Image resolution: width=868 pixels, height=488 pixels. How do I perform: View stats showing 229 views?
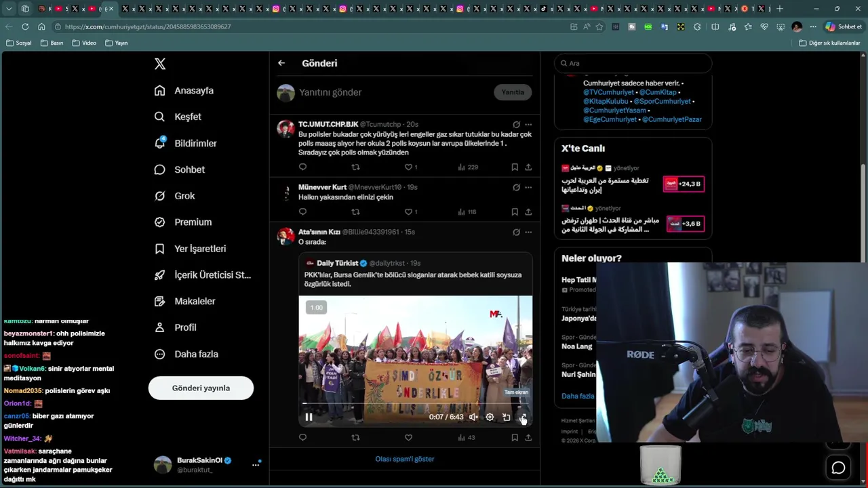468,167
